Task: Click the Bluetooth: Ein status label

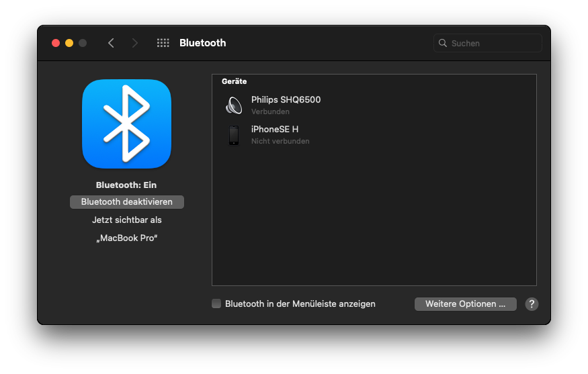Action: click(126, 185)
